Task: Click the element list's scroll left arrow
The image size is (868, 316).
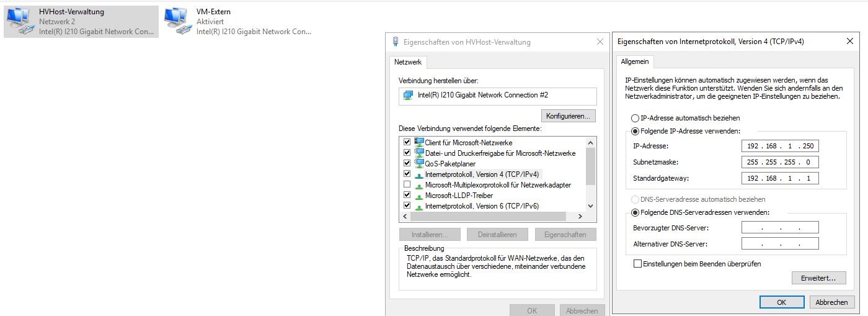Action: [405, 217]
